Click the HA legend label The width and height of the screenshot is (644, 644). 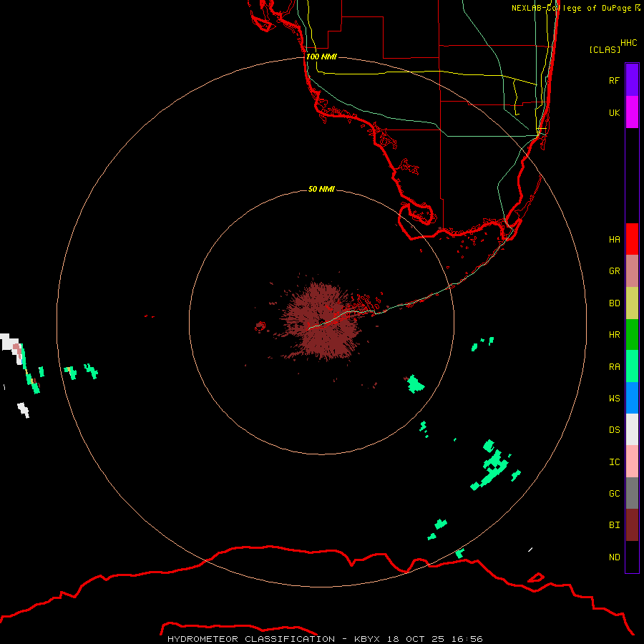[614, 239]
